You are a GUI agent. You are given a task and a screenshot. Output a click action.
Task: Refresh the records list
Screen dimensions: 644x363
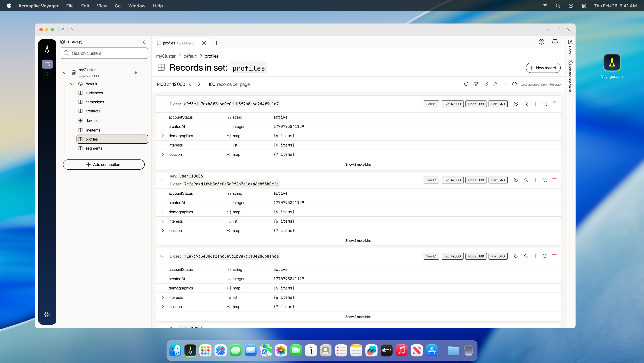click(514, 84)
